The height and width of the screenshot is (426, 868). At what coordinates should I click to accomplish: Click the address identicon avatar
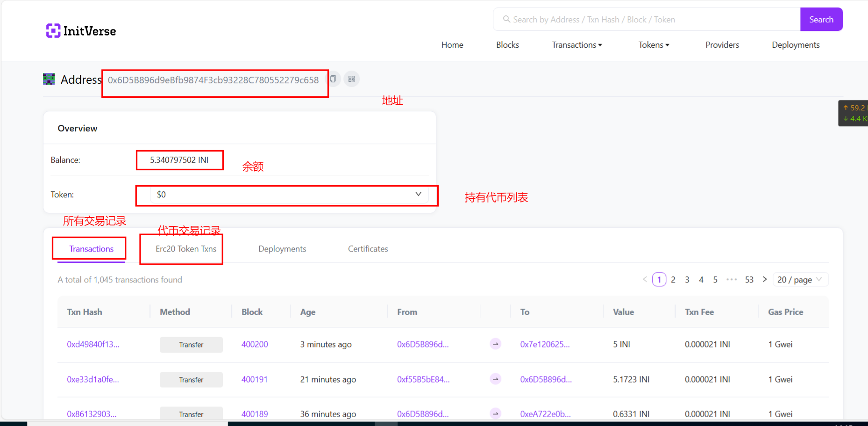[x=49, y=79]
